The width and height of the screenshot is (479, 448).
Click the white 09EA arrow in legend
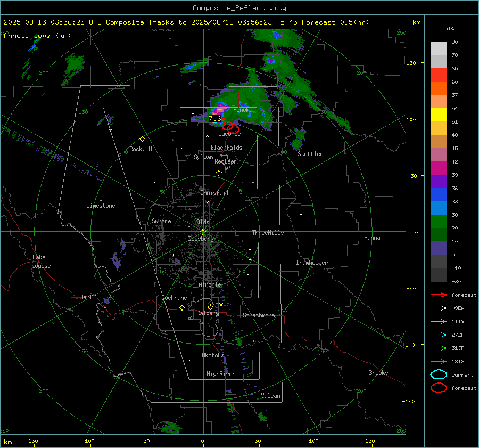tap(439, 308)
